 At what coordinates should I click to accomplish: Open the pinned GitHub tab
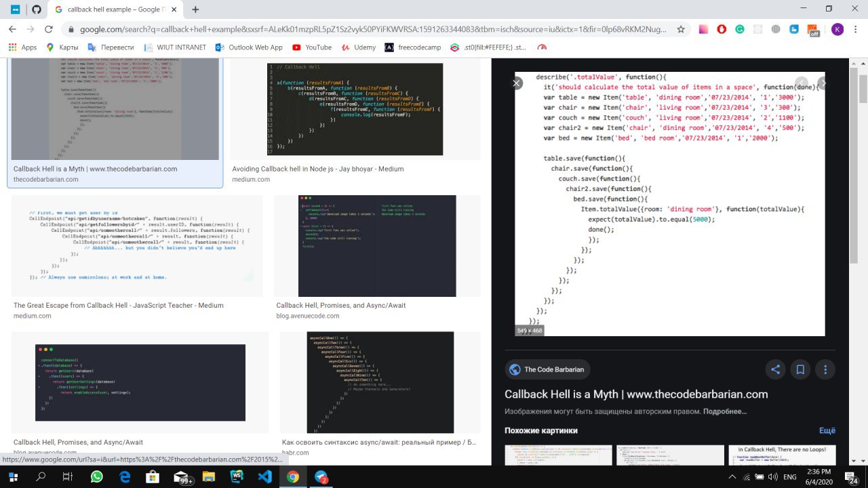[37, 9]
